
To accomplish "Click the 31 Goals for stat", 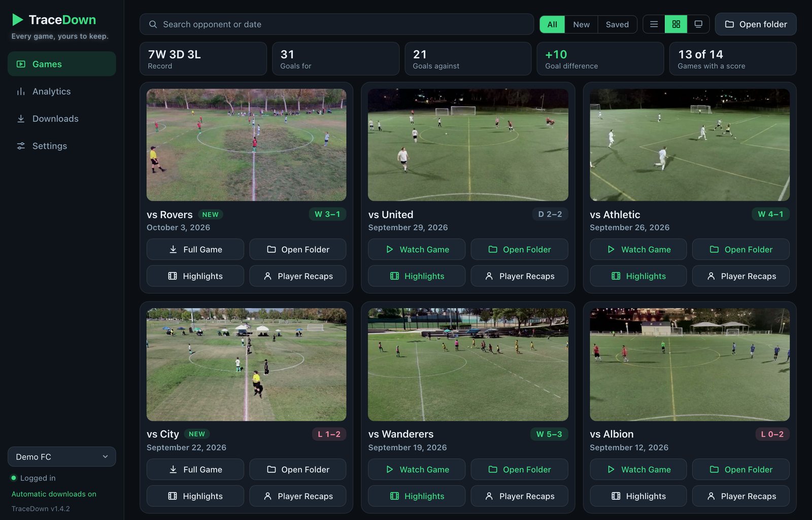I will (335, 59).
